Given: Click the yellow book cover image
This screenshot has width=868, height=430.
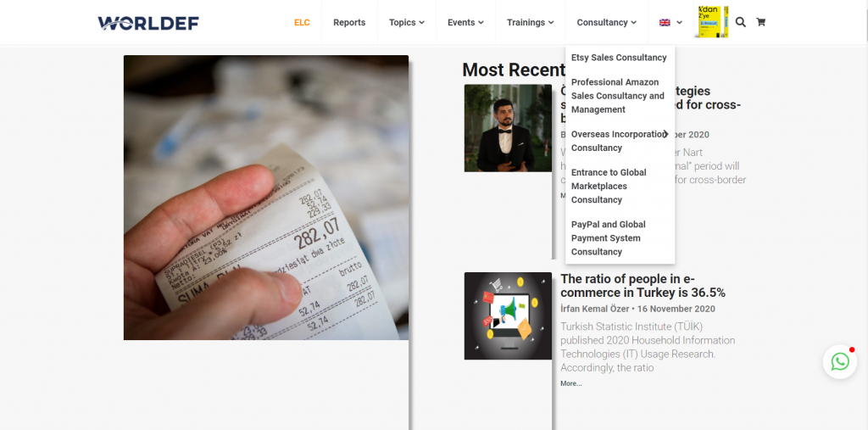Looking at the screenshot, I should coord(712,21).
